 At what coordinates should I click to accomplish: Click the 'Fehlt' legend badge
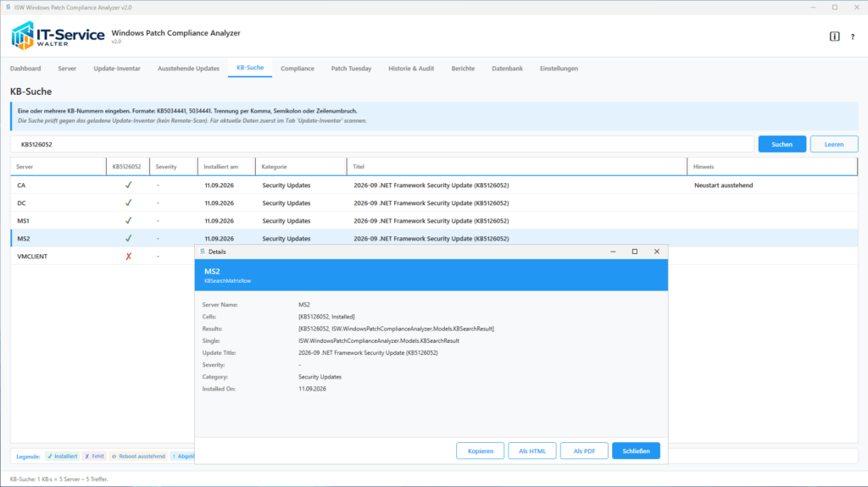click(94, 456)
